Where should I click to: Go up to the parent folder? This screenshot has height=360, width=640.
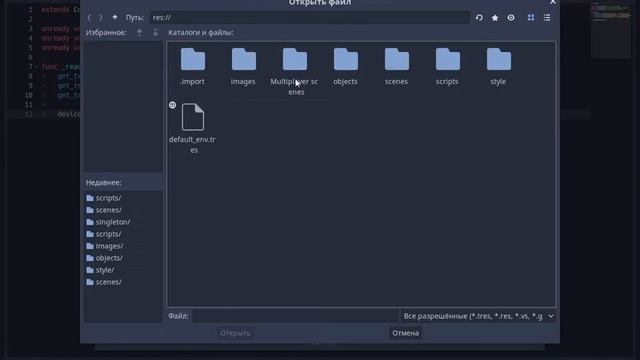[115, 18]
